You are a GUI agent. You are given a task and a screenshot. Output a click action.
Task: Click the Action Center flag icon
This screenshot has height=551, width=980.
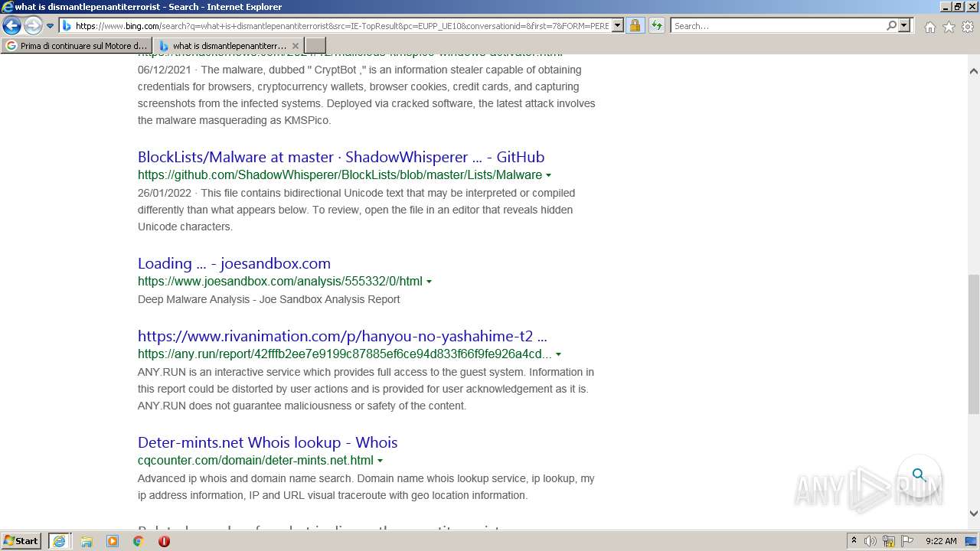tap(908, 541)
